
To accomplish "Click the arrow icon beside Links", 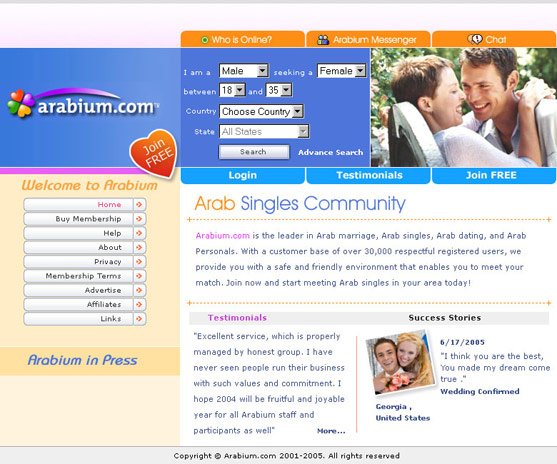I will tap(139, 319).
